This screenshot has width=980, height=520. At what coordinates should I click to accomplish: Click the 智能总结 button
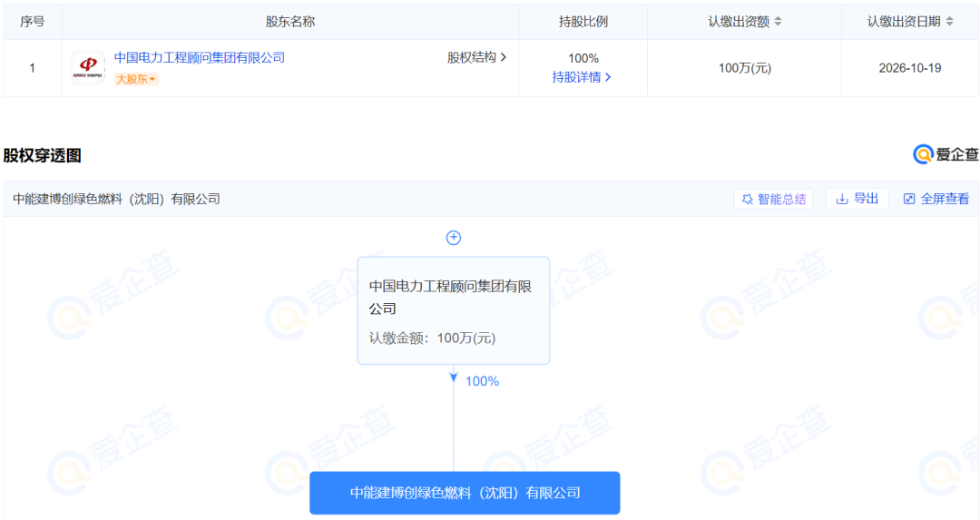773,199
